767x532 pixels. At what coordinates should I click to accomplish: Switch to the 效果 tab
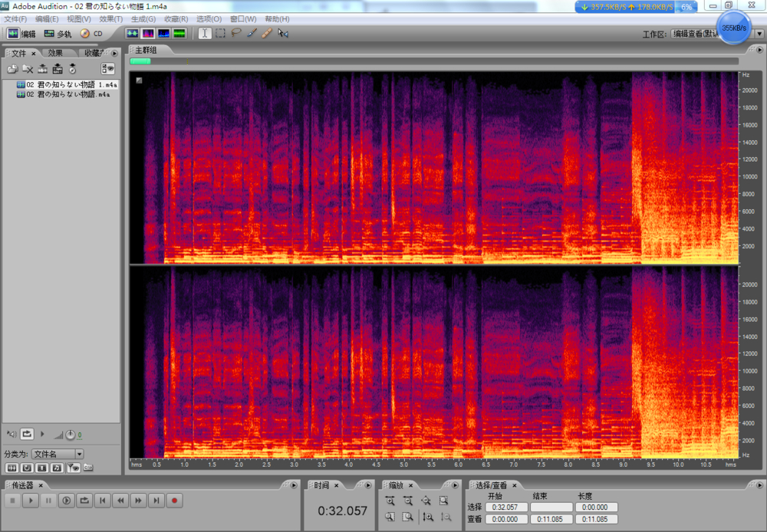[55, 53]
